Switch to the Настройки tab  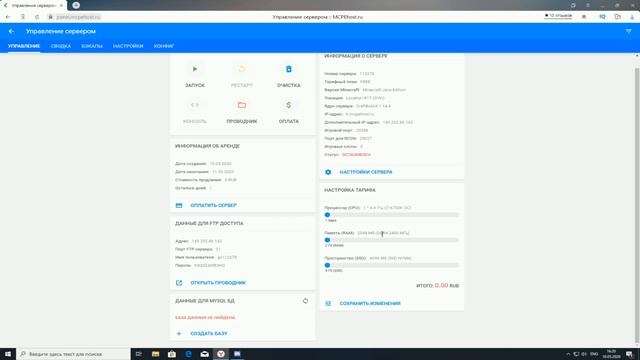tap(128, 46)
